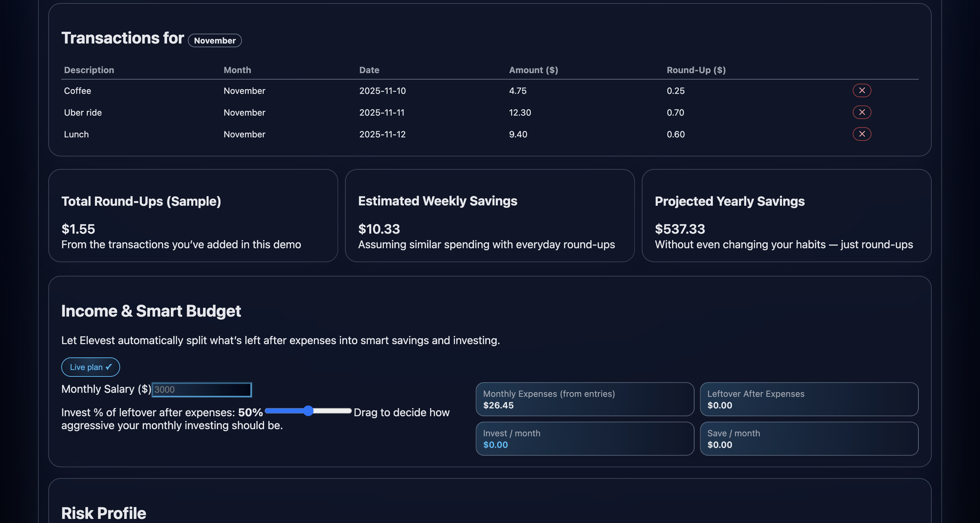This screenshot has width=980, height=523.
Task: Click the Invest / month card
Action: pos(585,439)
